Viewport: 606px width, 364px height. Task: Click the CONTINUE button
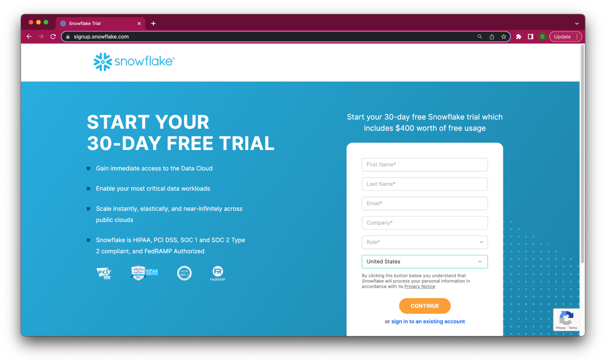pyautogui.click(x=424, y=306)
